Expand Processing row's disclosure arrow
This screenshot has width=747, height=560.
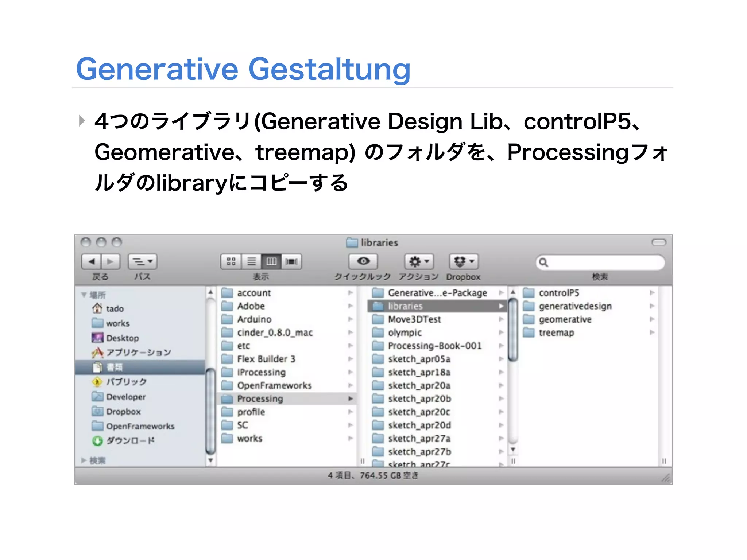pos(350,398)
